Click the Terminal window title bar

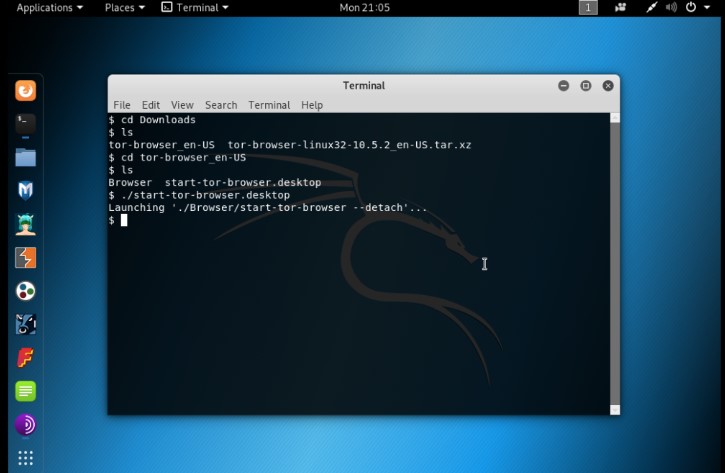[x=364, y=86]
